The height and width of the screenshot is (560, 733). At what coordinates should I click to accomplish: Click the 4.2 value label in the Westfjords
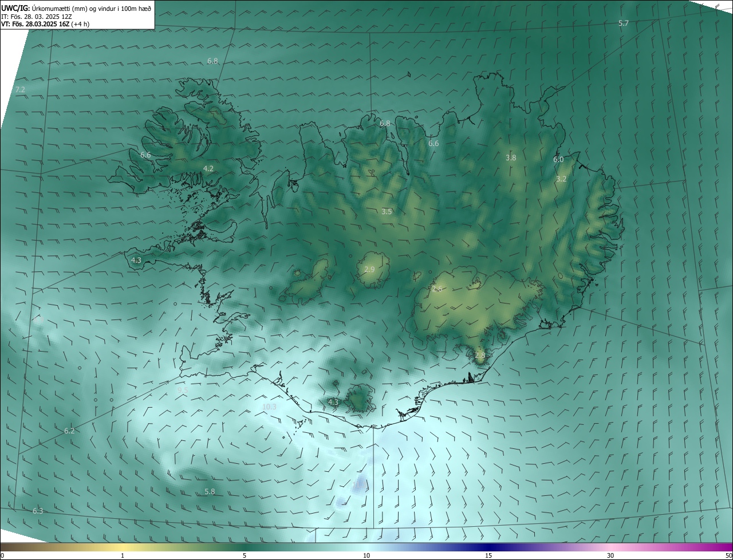208,168
